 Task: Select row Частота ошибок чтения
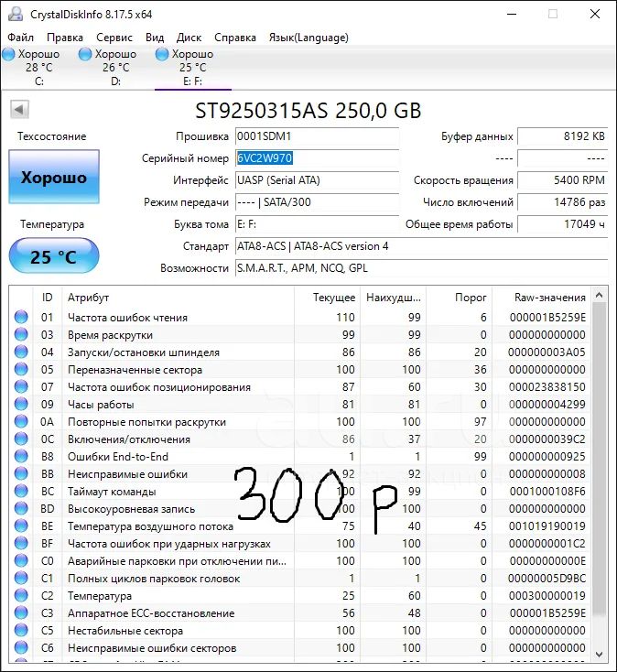[x=300, y=317]
